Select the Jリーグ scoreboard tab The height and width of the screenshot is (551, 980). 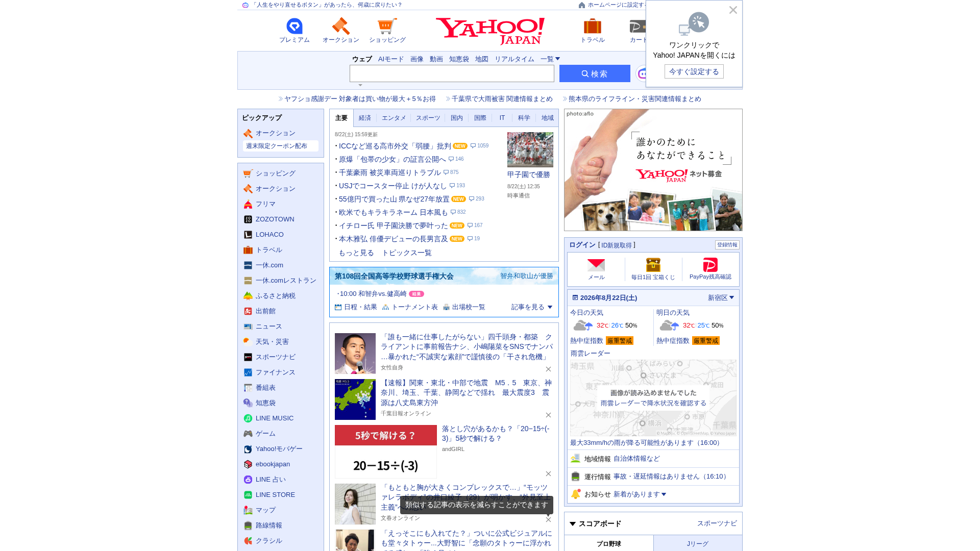pos(698,543)
